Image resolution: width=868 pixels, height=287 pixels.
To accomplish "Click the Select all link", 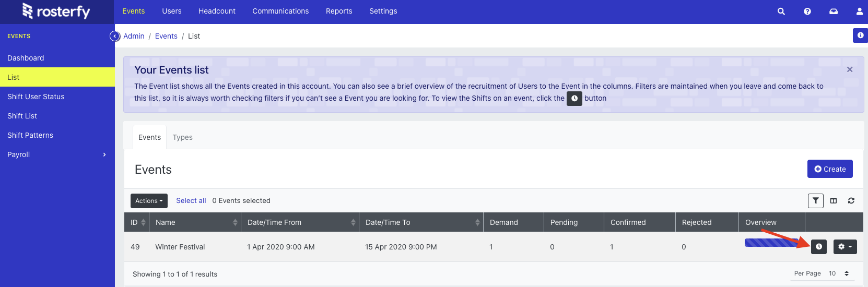I will click(x=191, y=201).
